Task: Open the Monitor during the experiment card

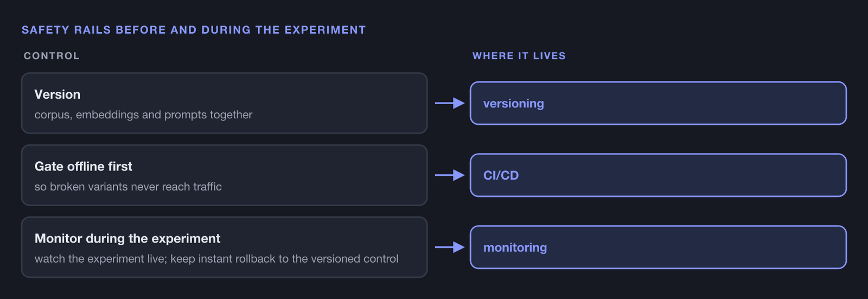Action: click(224, 247)
